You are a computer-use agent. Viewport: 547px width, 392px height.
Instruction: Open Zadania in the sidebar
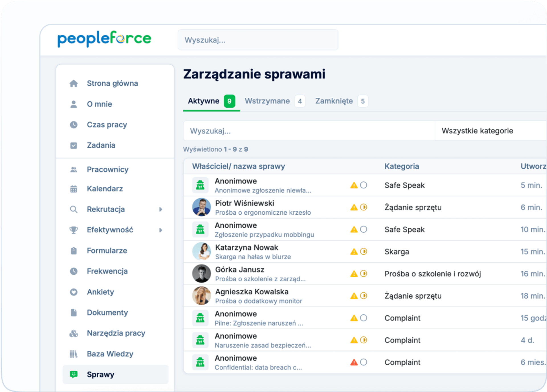point(101,145)
